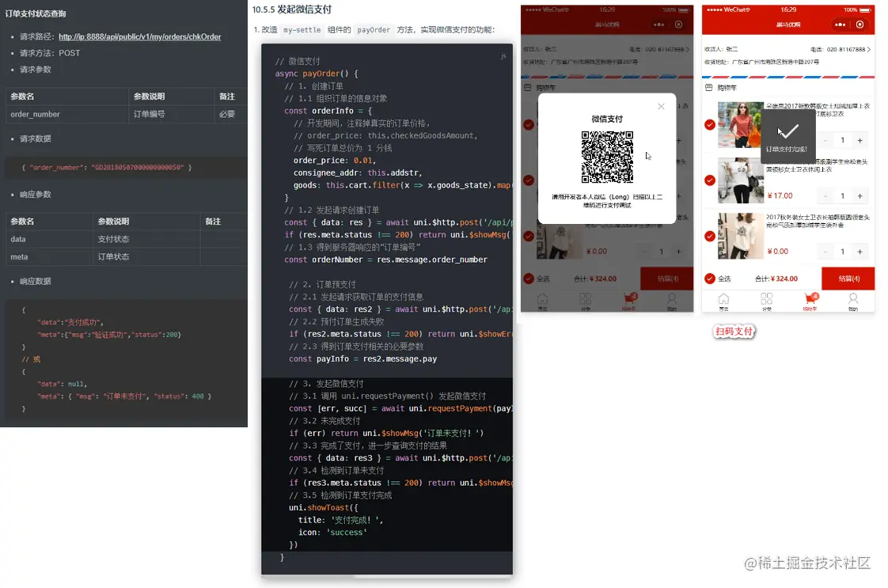Decrease quantity of ¥0.00 item on payment-complete phone
This screenshot has height=588, width=888.
(825, 252)
